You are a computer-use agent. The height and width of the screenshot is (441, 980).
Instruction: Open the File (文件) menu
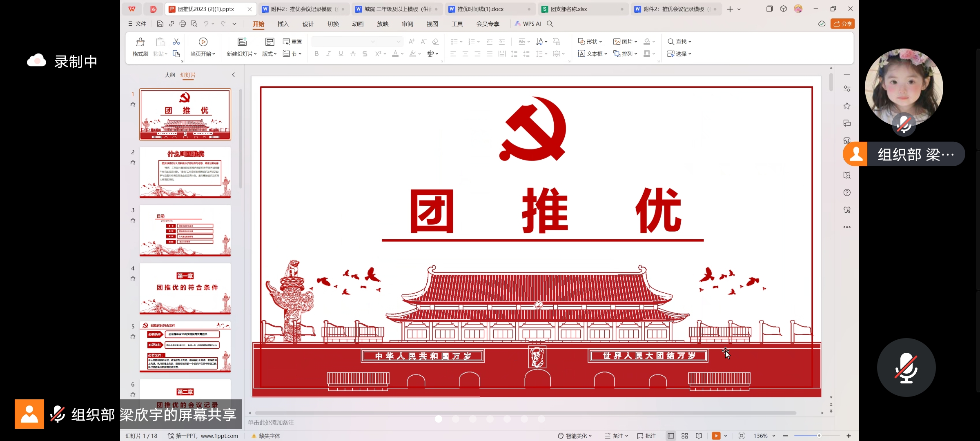pos(137,24)
